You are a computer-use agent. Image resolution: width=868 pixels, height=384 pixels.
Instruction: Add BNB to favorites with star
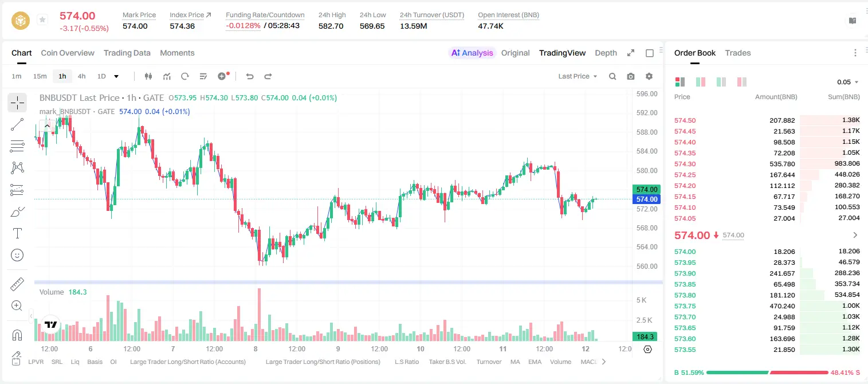[42, 20]
